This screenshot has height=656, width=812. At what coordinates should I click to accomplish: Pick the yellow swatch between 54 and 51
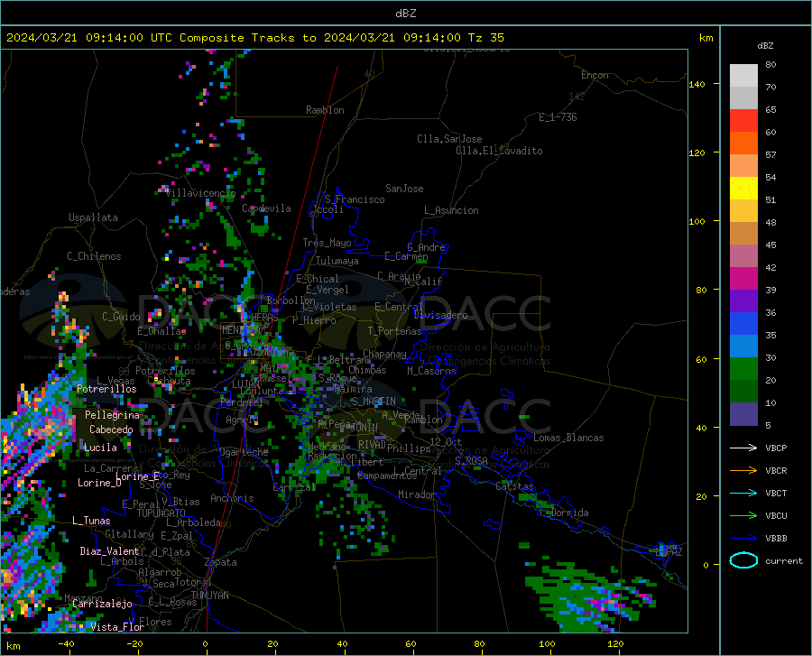(x=743, y=189)
